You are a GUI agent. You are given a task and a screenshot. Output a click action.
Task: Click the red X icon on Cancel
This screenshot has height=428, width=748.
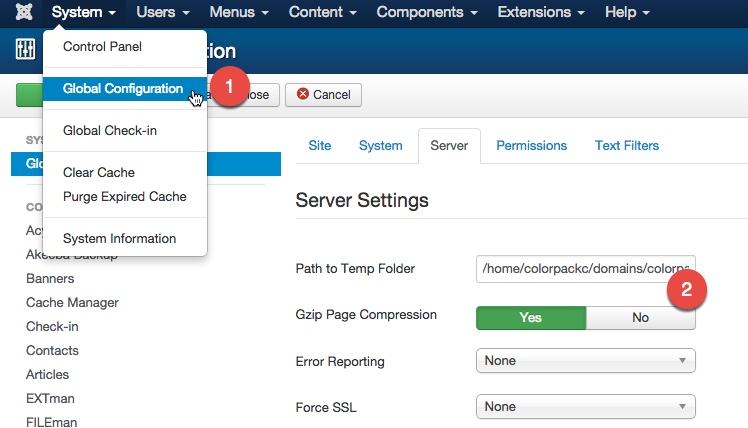[x=302, y=94]
